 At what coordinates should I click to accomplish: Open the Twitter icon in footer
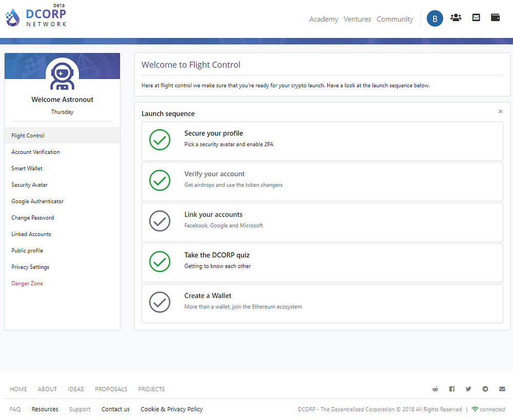468,389
